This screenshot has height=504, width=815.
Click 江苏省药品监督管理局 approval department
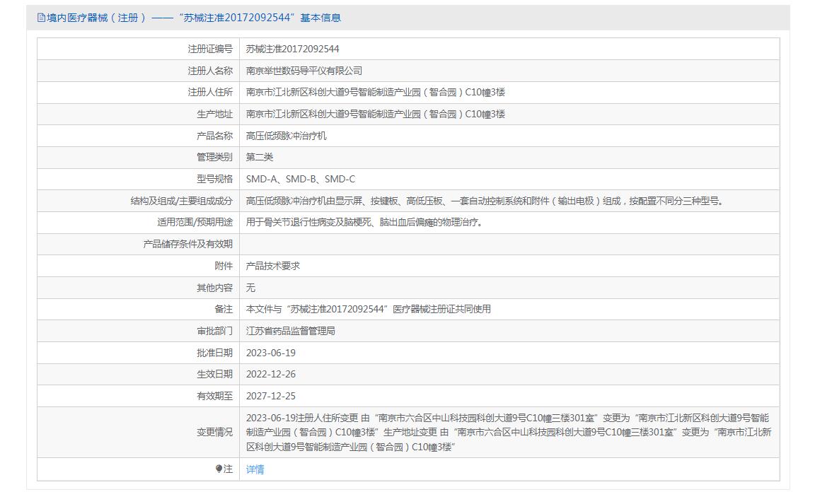point(294,331)
